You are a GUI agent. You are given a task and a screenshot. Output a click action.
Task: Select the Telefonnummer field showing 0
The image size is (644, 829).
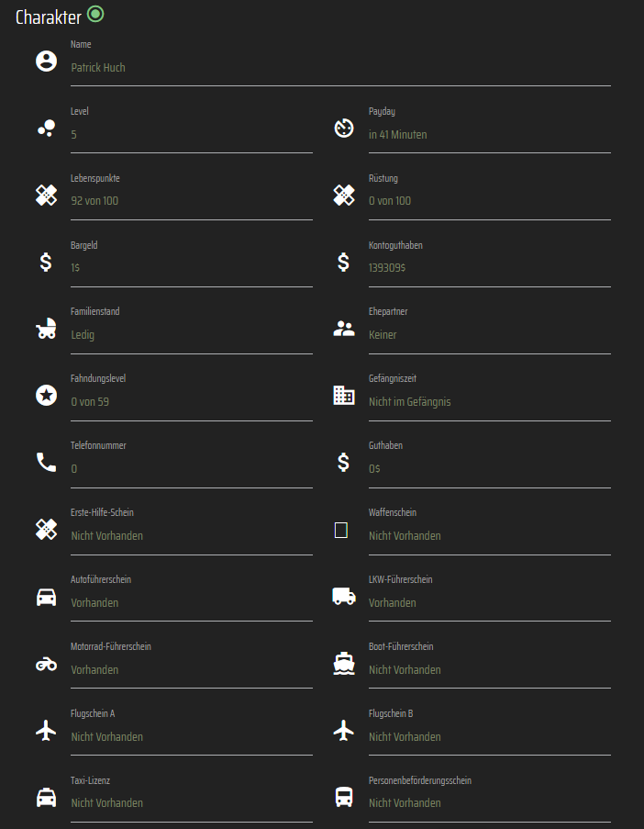tap(192, 469)
